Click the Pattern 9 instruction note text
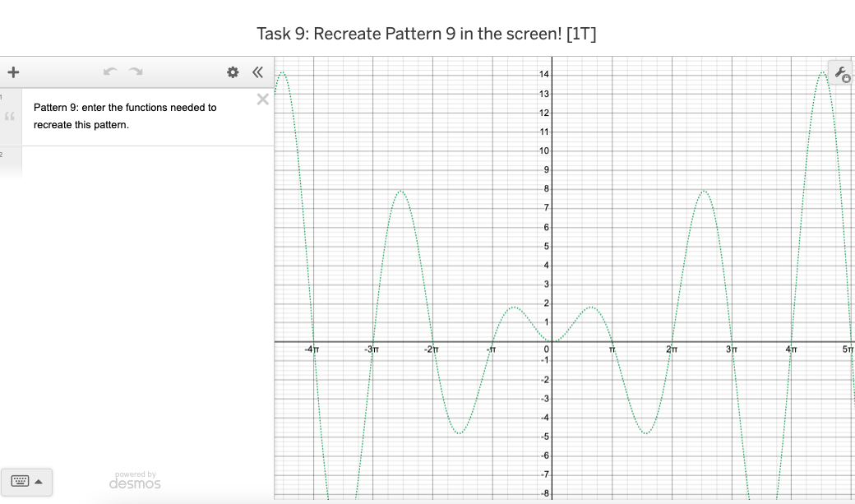The width and height of the screenshot is (855, 504). [125, 116]
